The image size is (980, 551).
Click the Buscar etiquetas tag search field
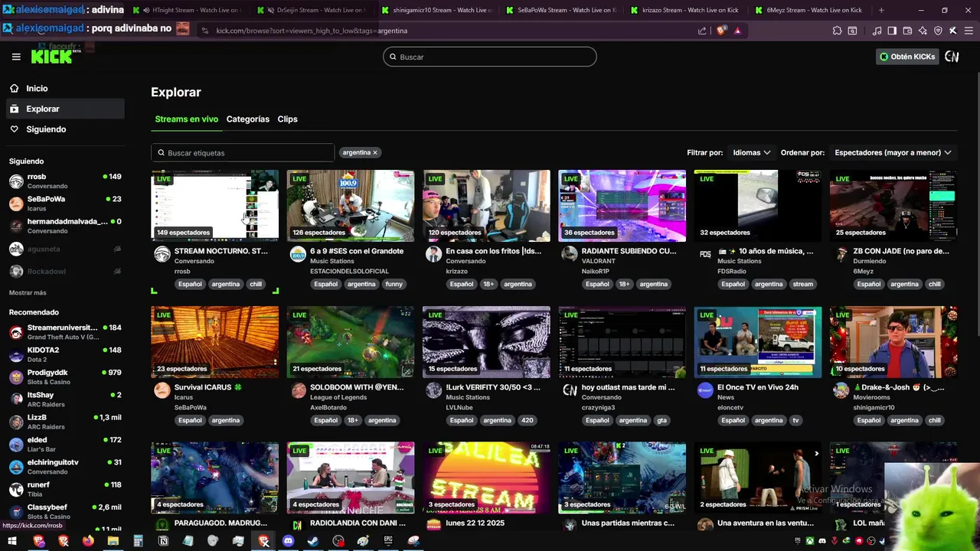coord(243,152)
